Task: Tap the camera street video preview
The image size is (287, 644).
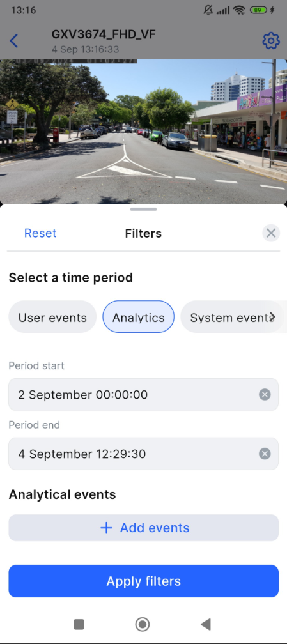Action: (143, 132)
